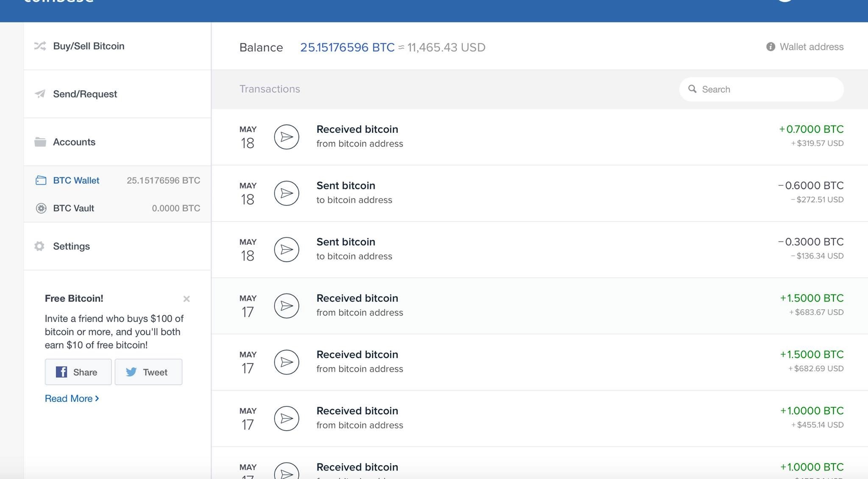Click the info icon beside Wallet address
This screenshot has width=868, height=479.
[x=771, y=47]
